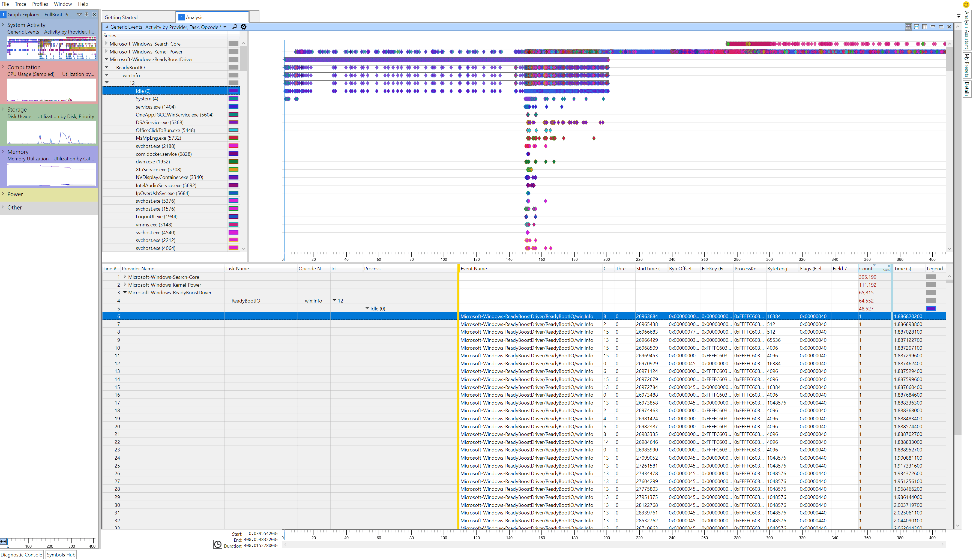Toggle series color for dwm.exe (1952)
This screenshot has height=560, width=973.
tap(233, 161)
